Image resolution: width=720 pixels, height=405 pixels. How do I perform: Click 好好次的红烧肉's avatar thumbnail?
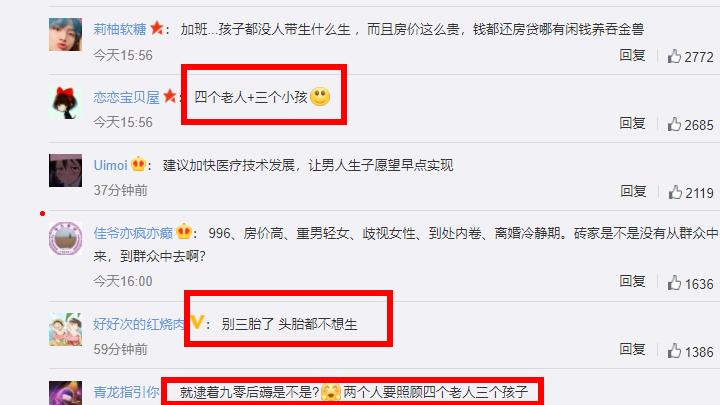point(66,329)
